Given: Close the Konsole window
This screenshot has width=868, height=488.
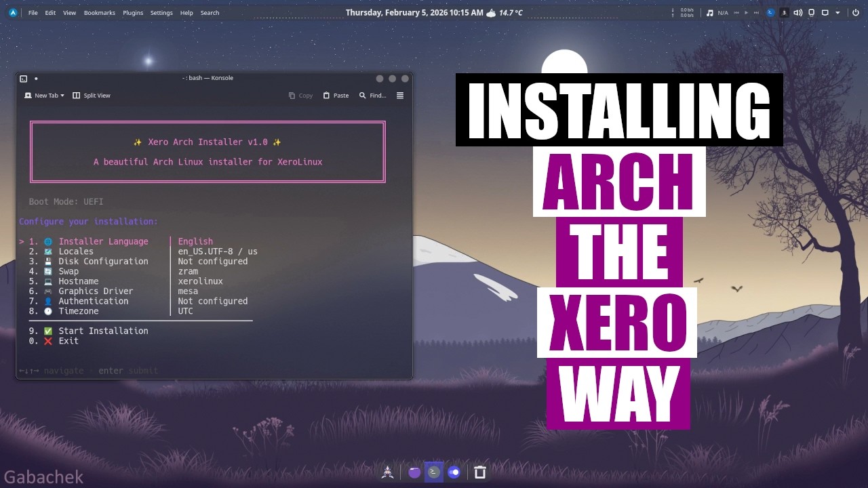Looking at the screenshot, I should coord(405,78).
